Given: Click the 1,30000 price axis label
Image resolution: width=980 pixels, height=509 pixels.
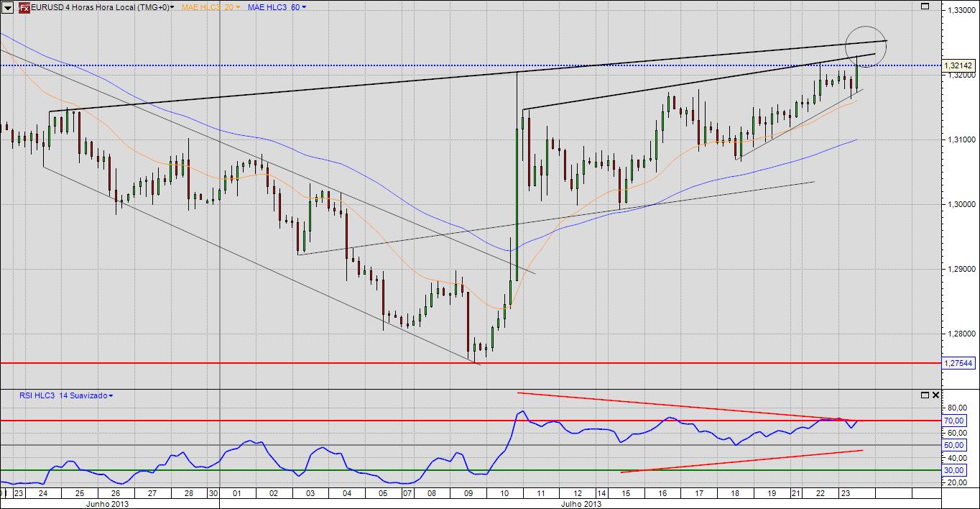Looking at the screenshot, I should [963, 205].
